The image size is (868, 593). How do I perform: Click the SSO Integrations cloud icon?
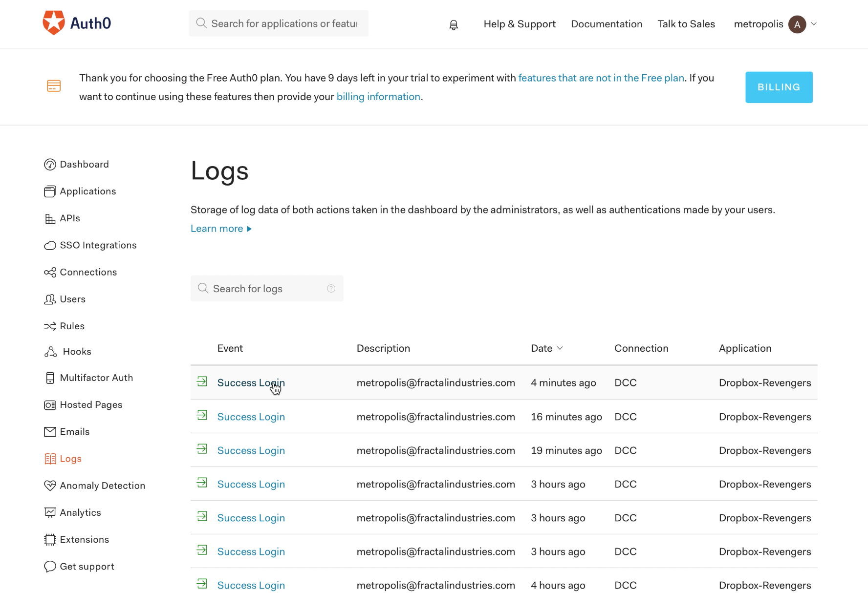point(50,245)
